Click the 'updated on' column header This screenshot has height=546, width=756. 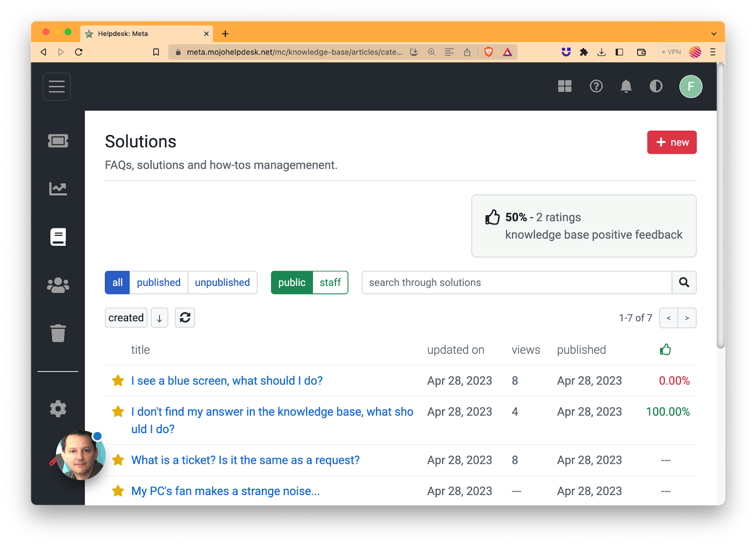(x=455, y=350)
